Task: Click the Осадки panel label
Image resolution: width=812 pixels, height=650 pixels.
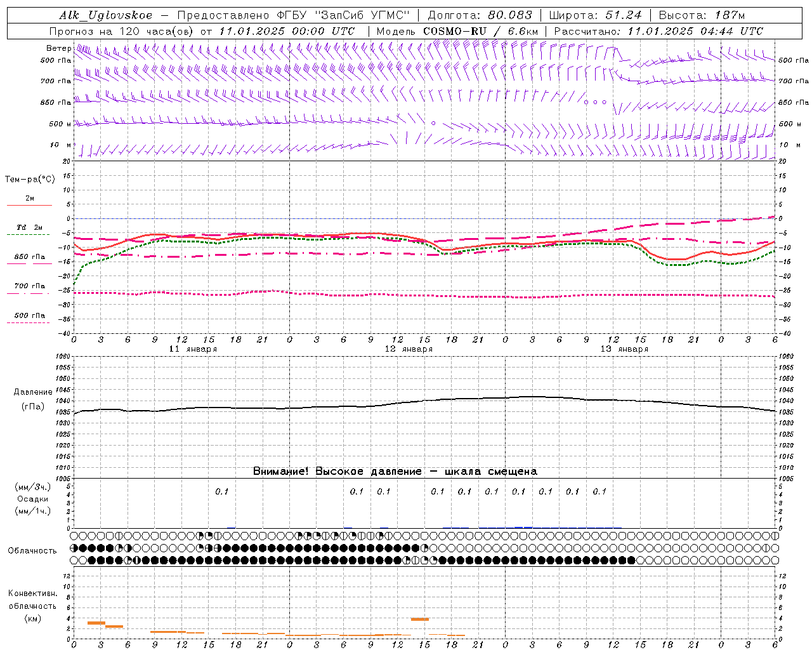Action: (x=33, y=499)
